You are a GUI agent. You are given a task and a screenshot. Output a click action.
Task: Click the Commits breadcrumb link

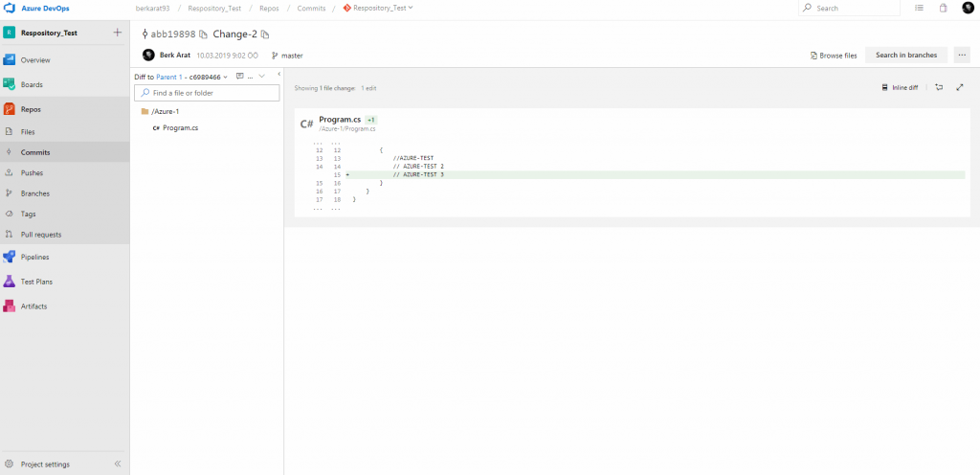click(x=311, y=8)
